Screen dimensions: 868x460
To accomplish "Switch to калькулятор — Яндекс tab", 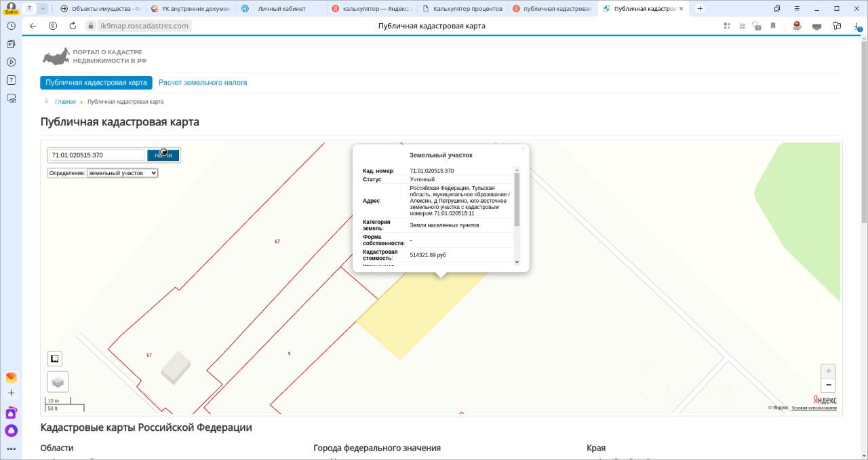I will pos(371,9).
